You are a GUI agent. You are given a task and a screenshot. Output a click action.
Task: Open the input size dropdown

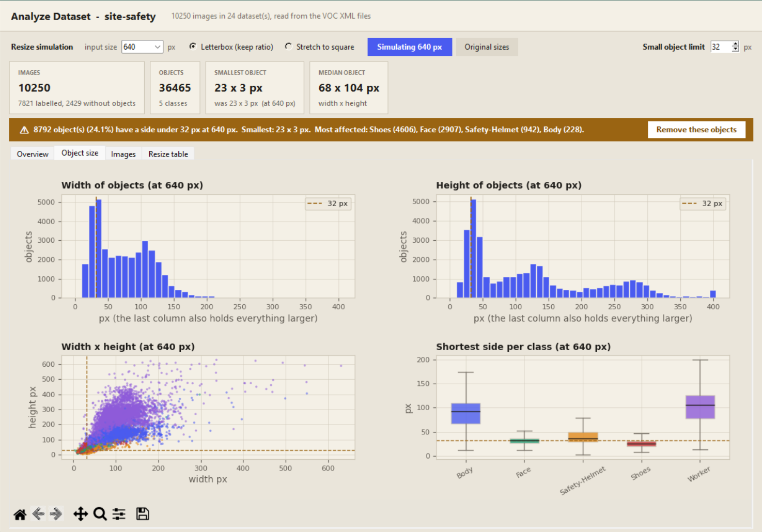click(x=142, y=47)
